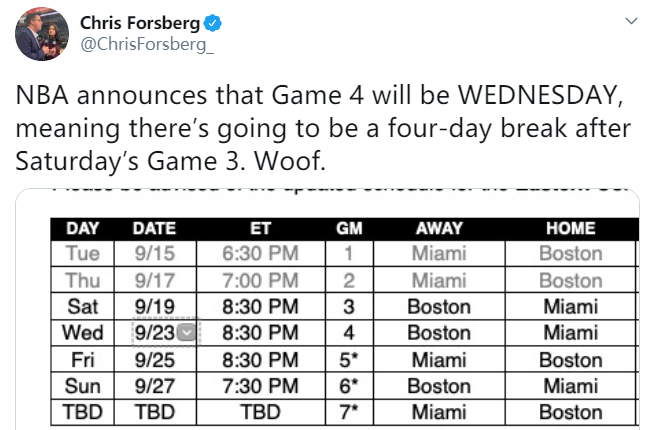Click the 7:00 PM time cell
The width and height of the screenshot is (650, 430).
click(260, 280)
